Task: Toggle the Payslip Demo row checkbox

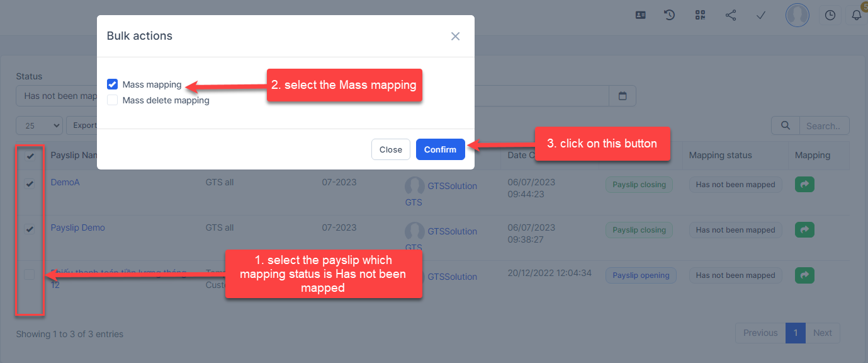Action: tap(30, 229)
